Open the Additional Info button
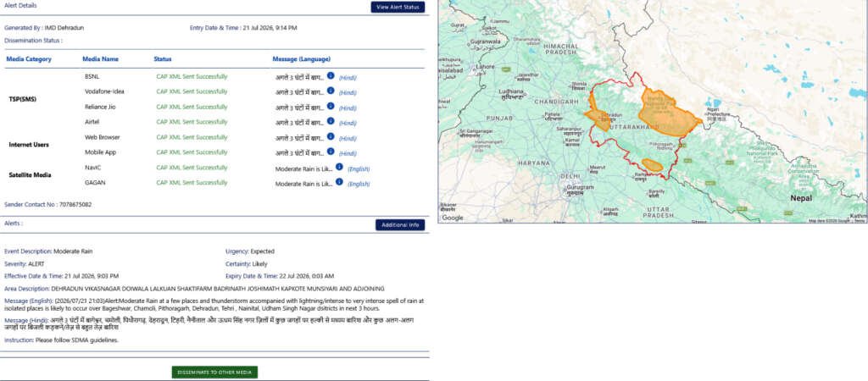This screenshot has height=381, width=868. [x=400, y=225]
